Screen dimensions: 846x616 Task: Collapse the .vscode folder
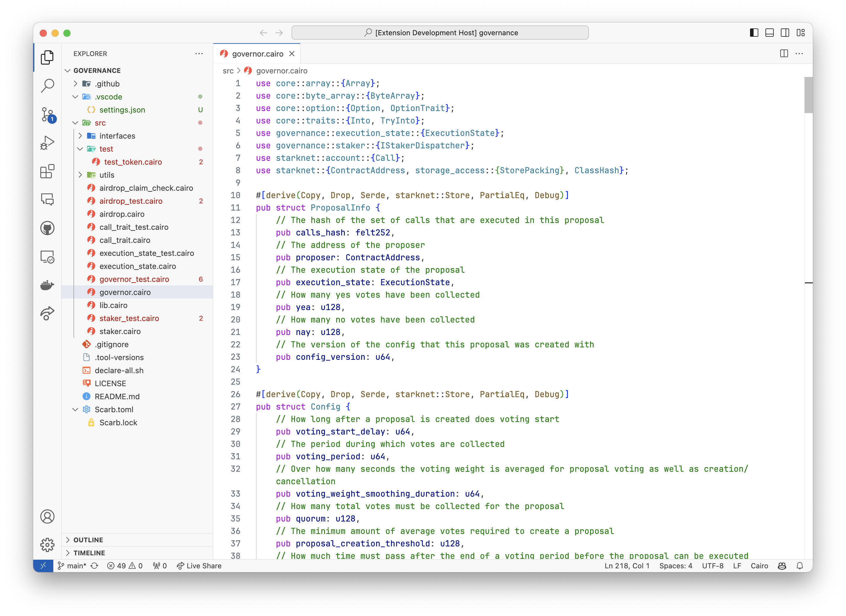pyautogui.click(x=75, y=97)
